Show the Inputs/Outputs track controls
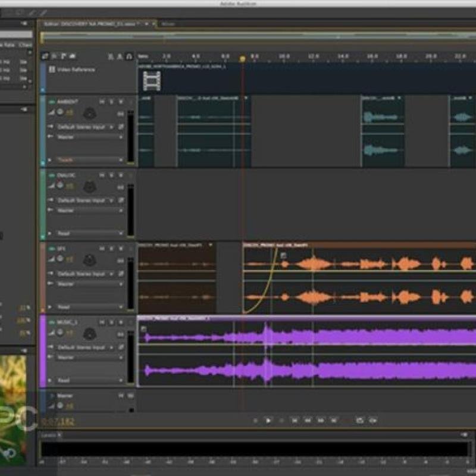Viewport: 476px width, 476px height. [45, 56]
